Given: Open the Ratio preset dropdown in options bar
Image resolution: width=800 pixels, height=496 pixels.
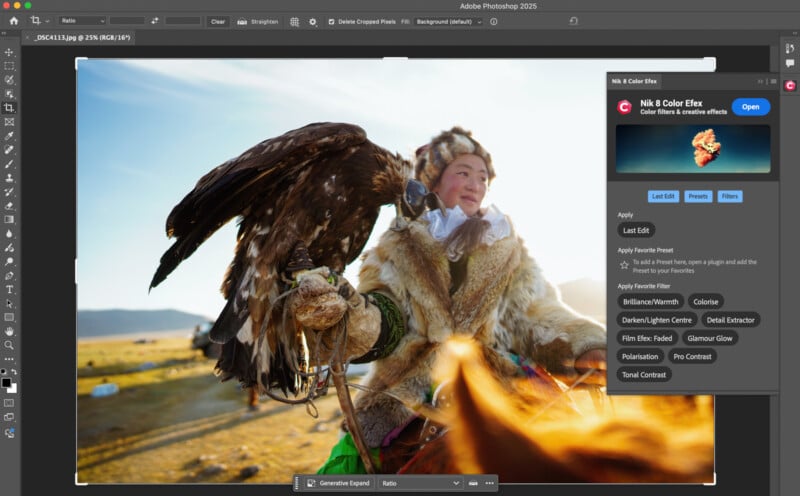Looking at the screenshot, I should (x=82, y=21).
